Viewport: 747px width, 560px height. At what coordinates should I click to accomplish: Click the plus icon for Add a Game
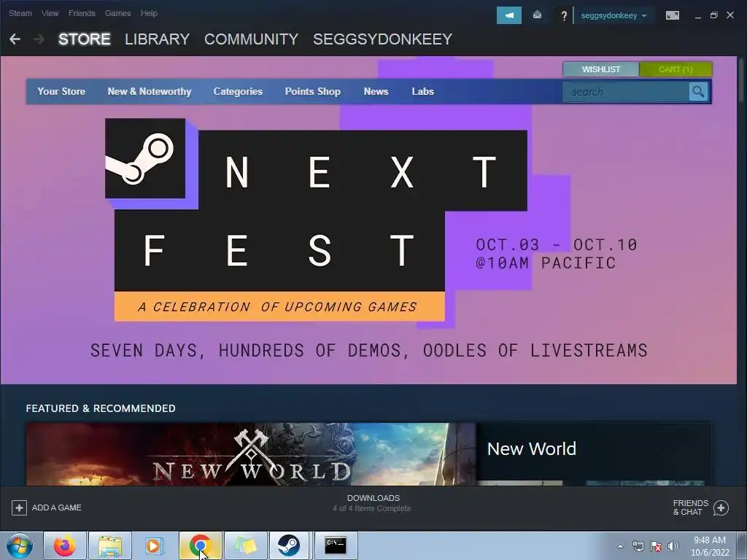point(19,507)
